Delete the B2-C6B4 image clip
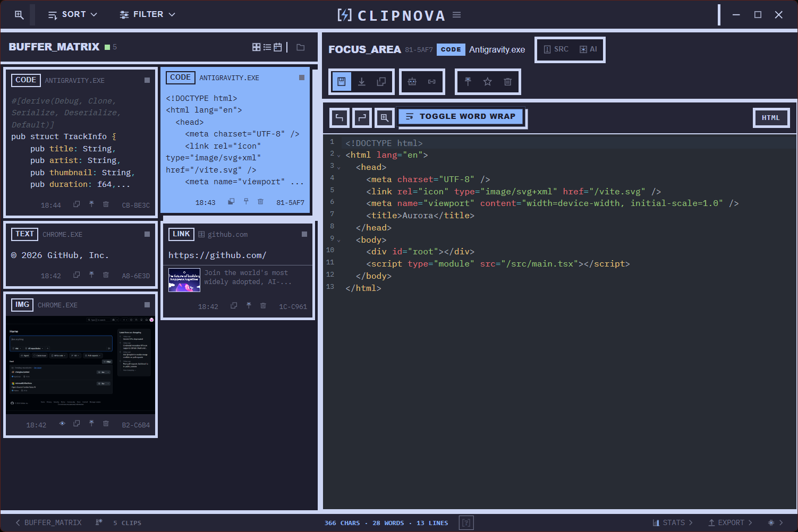798x532 pixels. point(106,424)
